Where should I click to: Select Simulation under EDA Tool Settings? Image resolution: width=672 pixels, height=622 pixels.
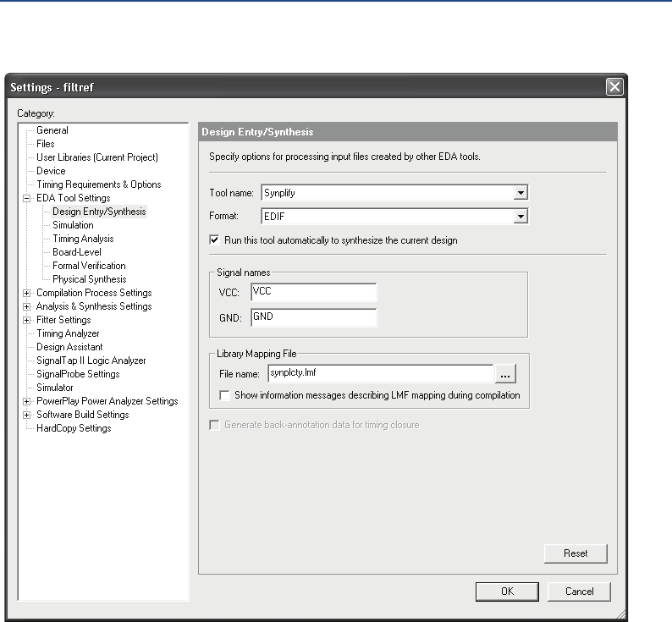click(x=73, y=225)
